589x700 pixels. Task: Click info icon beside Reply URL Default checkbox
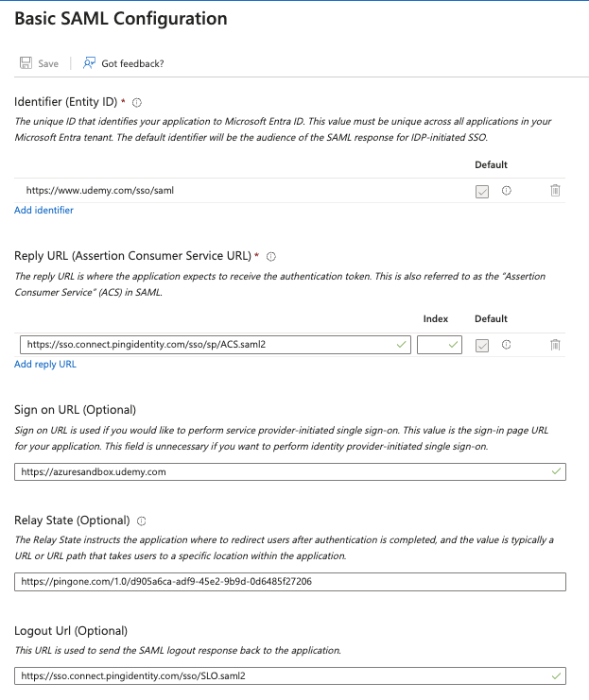tap(507, 345)
